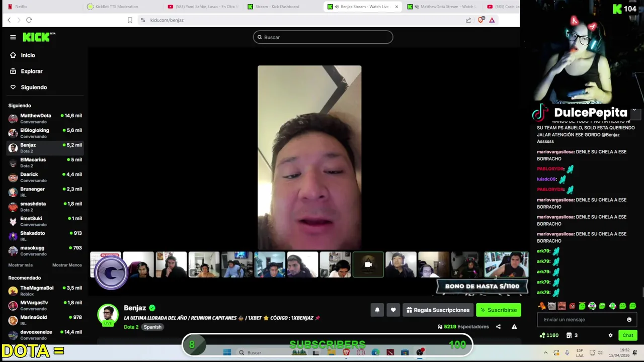Switch to the KickBot TTS Moderation tab
Viewport: 644px width, 362px height.
coord(123,7)
